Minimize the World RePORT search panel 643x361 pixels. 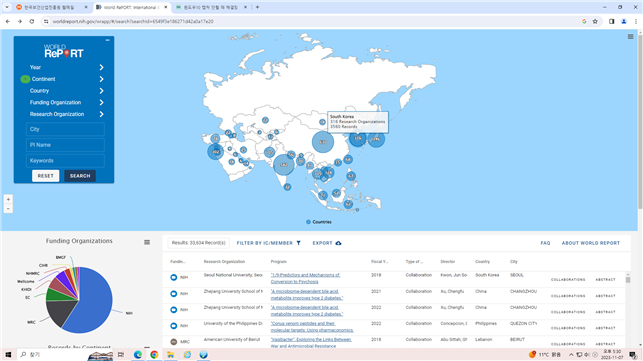pyautogui.click(x=107, y=40)
